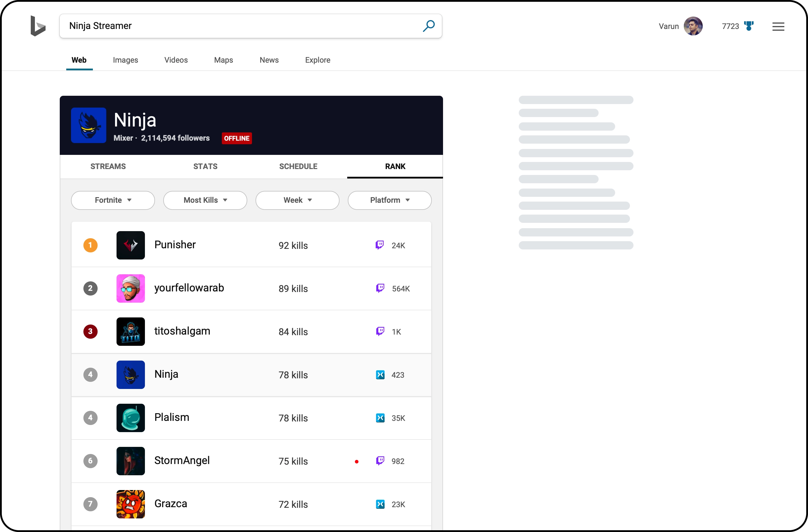The width and height of the screenshot is (808, 532).
Task: Switch to the STATS tab
Action: [x=205, y=167]
